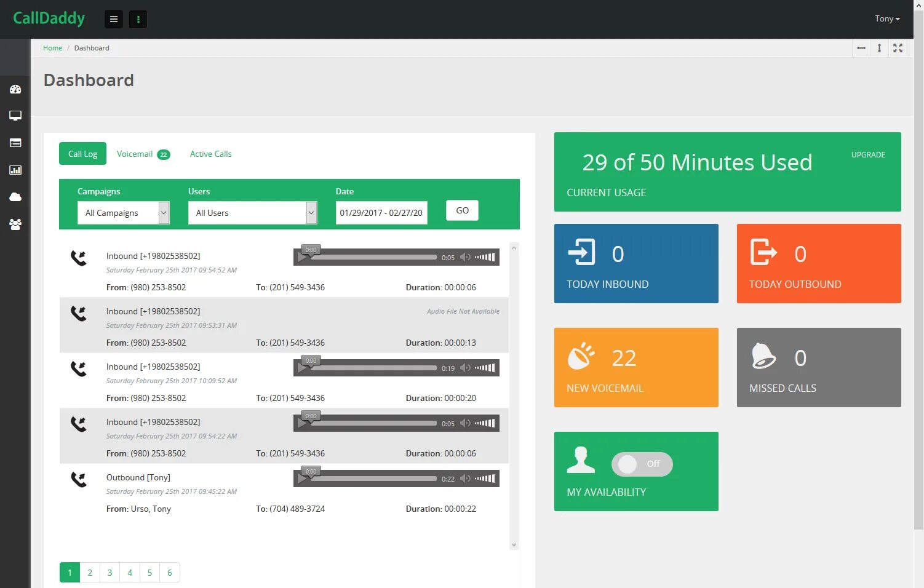924x588 pixels.
Task: Open the New Voicemail tile
Action: [x=636, y=367]
